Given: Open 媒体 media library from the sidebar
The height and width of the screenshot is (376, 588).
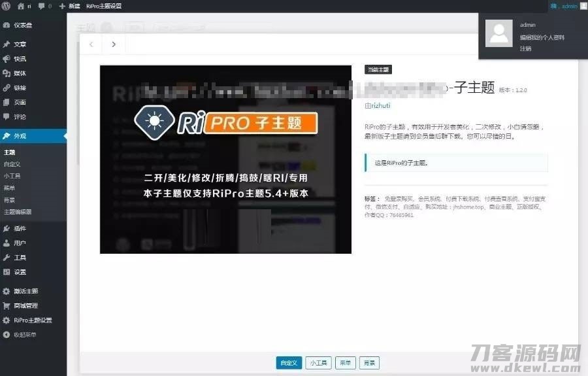Looking at the screenshot, I should [x=20, y=73].
